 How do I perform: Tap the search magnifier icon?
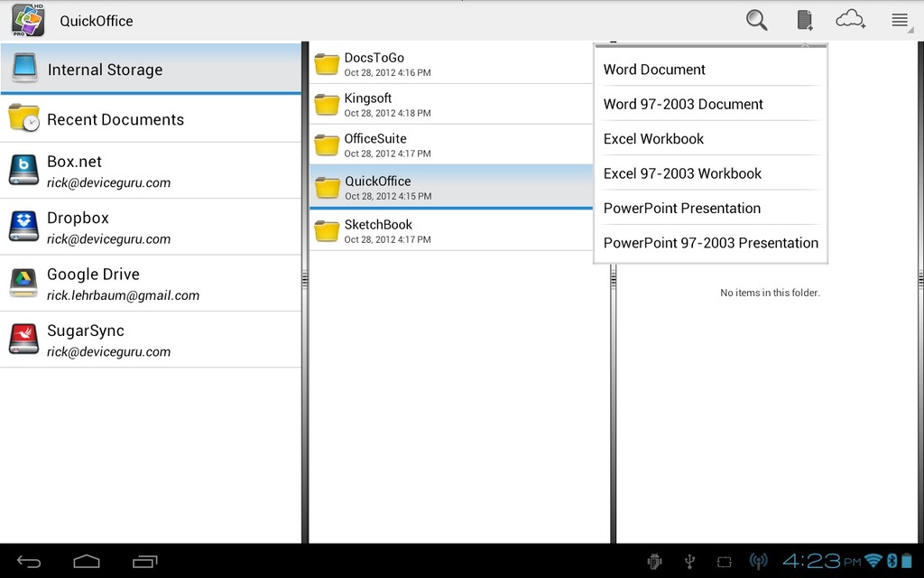[756, 20]
